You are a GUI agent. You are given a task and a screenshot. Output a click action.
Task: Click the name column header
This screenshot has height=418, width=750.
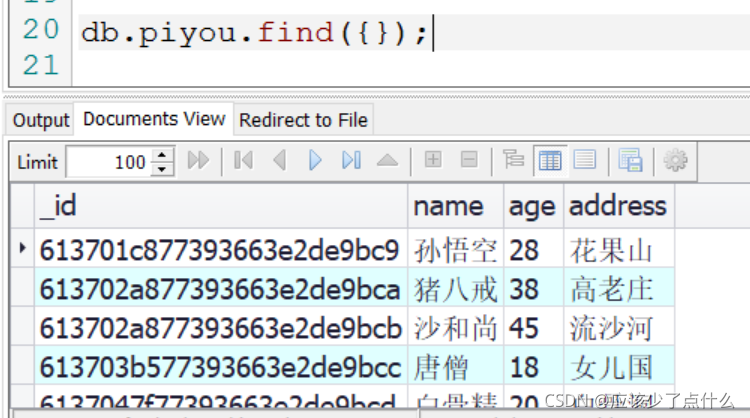pyautogui.click(x=456, y=206)
